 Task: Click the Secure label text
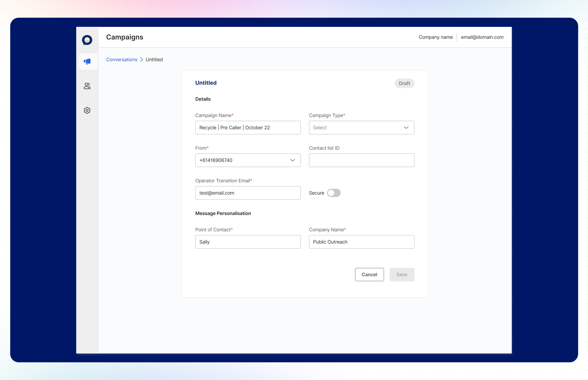(x=316, y=193)
